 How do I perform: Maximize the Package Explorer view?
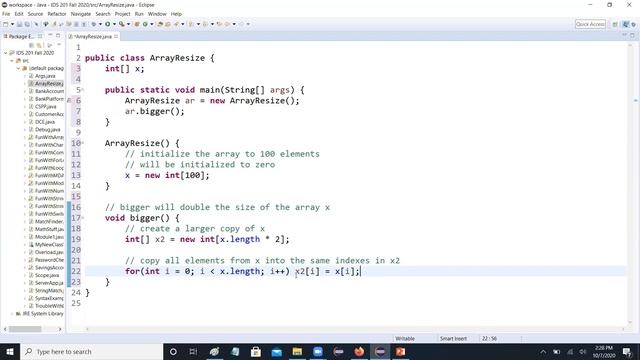[x=58, y=36]
